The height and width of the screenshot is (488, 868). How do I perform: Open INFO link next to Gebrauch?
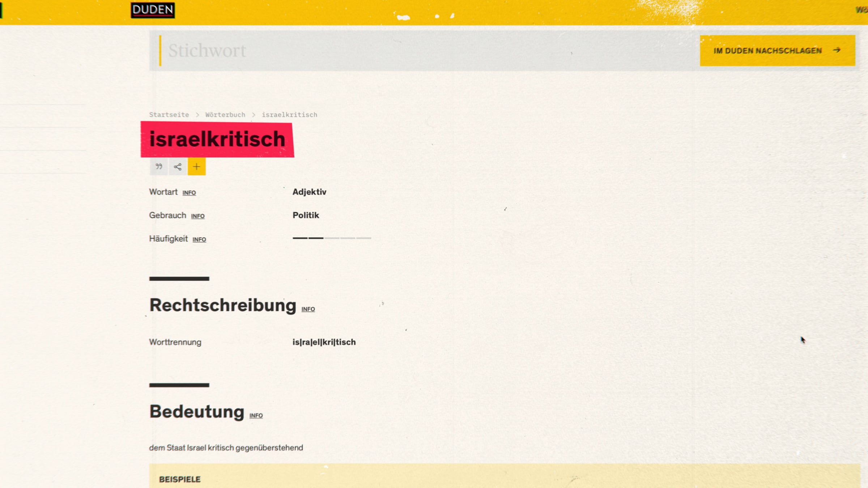point(197,216)
